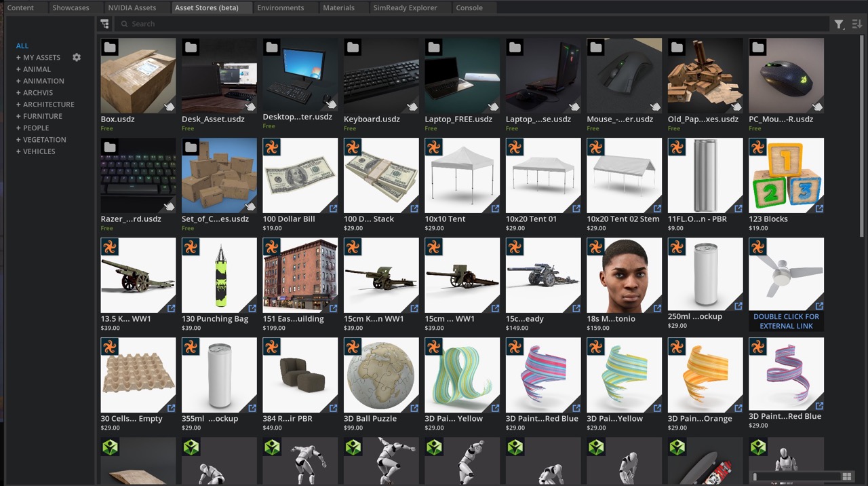868x486 pixels.
Task: Click the Laptop_...se.usdz file name
Action: (538, 119)
